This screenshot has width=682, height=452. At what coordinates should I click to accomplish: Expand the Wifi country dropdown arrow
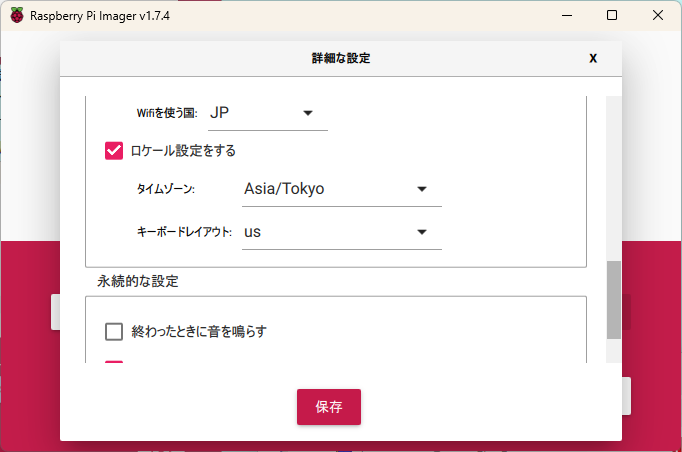pyautogui.click(x=308, y=113)
